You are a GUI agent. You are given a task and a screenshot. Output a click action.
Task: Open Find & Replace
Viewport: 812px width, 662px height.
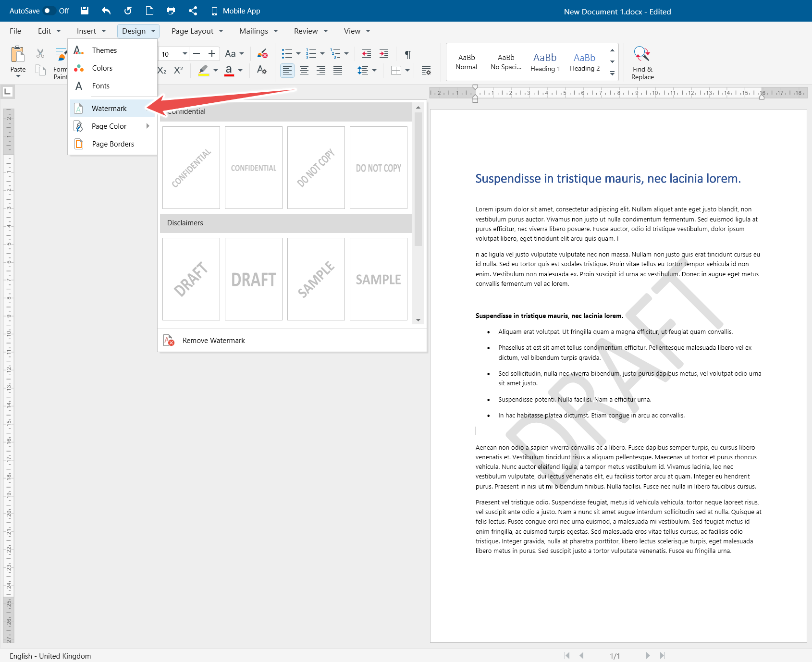click(642, 63)
